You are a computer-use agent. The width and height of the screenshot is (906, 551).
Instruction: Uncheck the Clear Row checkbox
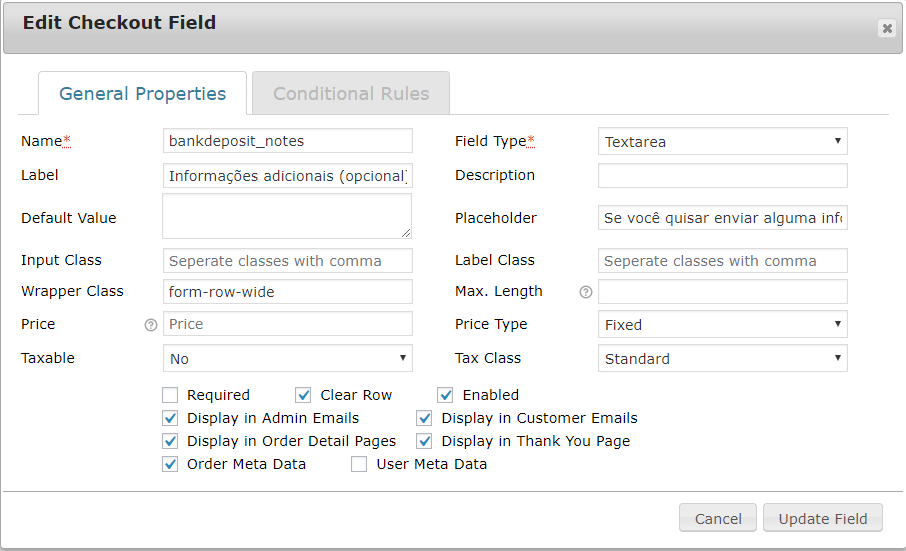point(304,395)
